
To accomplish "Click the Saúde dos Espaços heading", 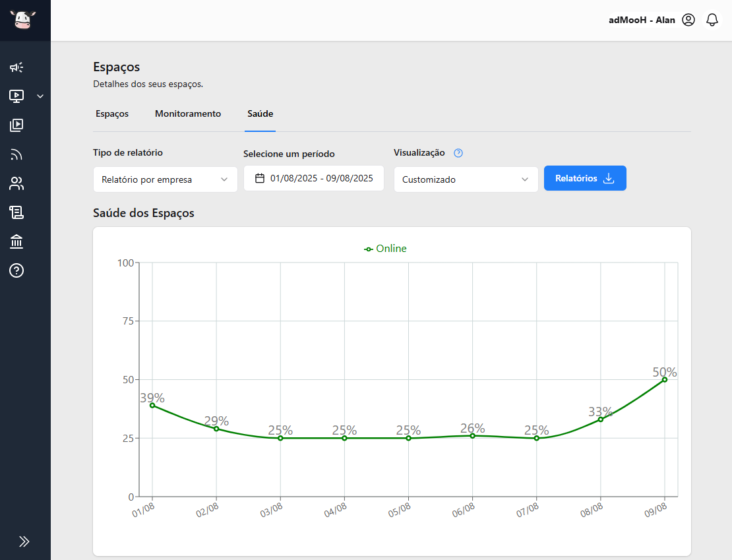I will [143, 213].
